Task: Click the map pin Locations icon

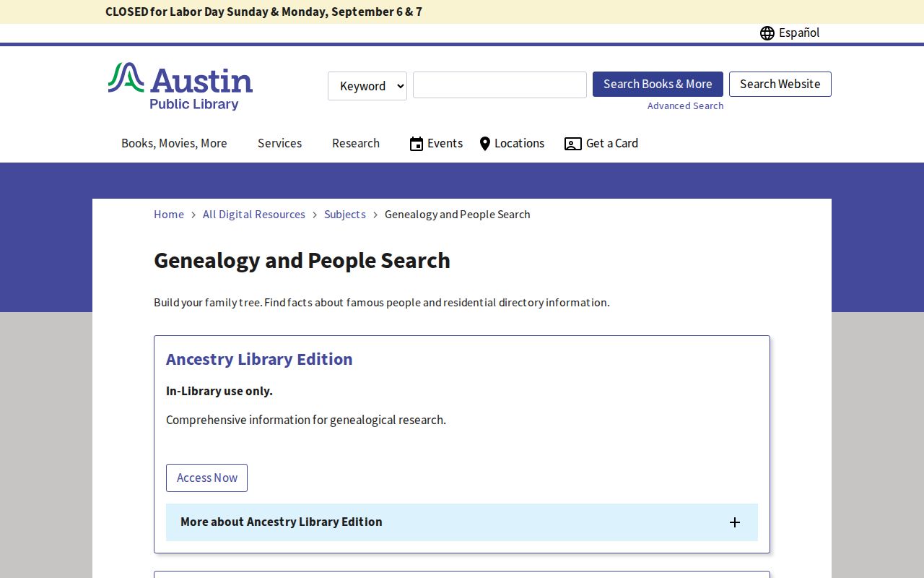Action: pos(485,144)
